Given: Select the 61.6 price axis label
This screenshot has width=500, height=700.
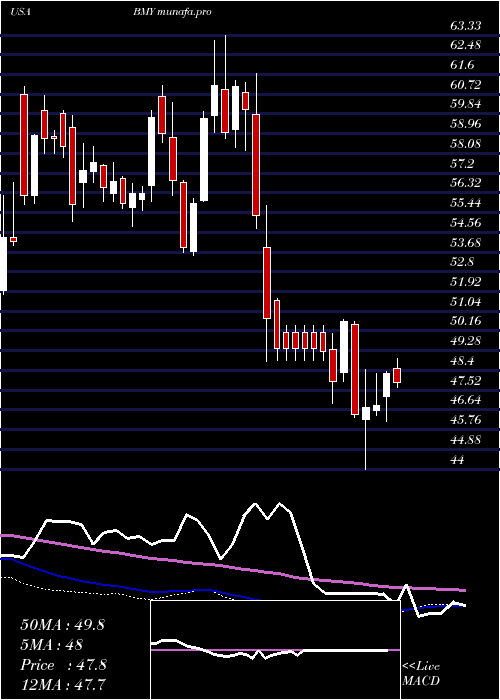Looking at the screenshot, I should click(462, 65).
